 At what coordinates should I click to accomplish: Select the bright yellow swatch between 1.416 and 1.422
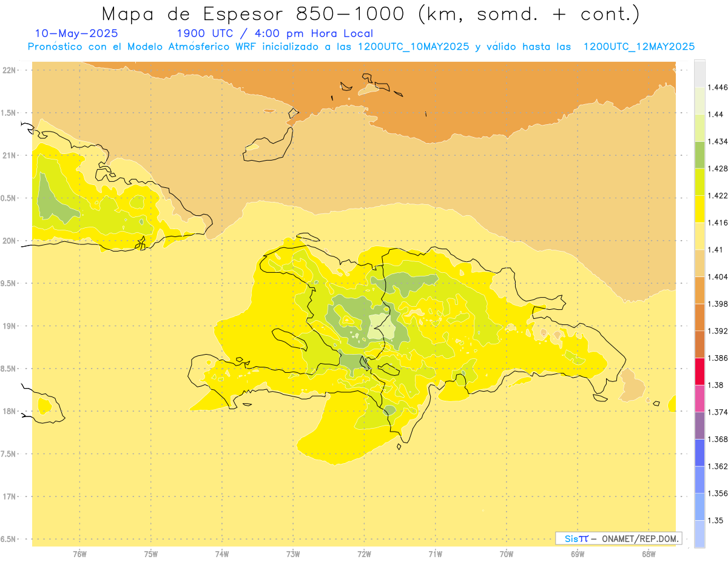pyautogui.click(x=699, y=209)
